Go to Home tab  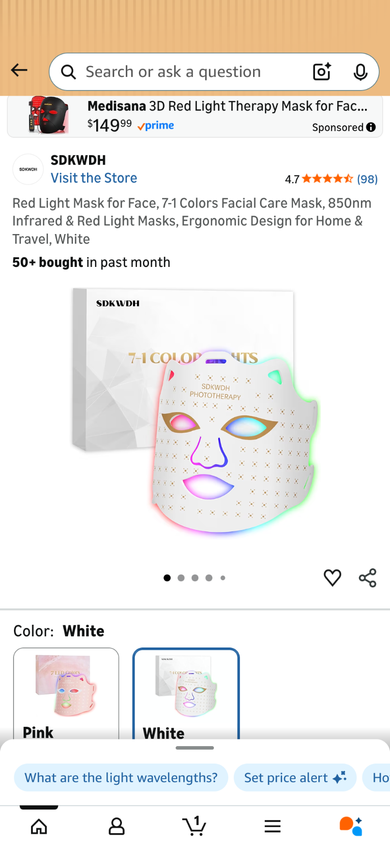(39, 826)
